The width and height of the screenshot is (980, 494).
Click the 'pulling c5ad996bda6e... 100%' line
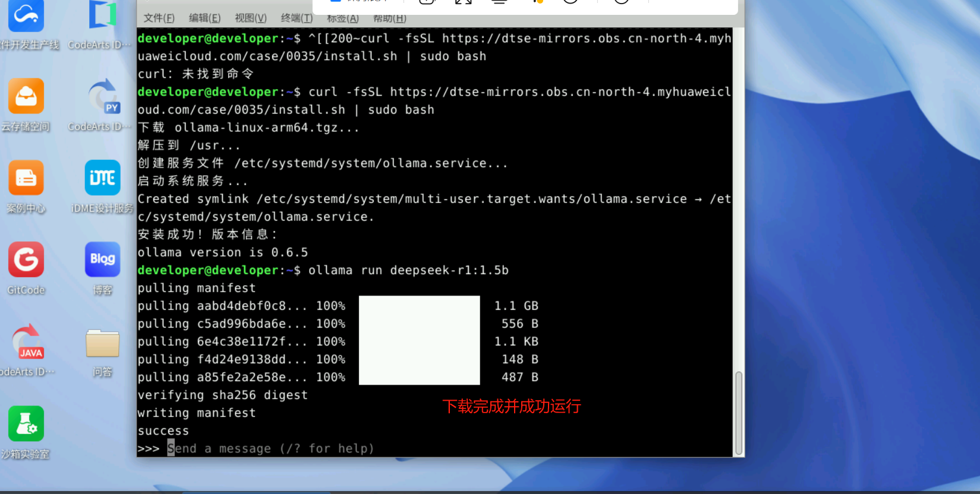241,323
